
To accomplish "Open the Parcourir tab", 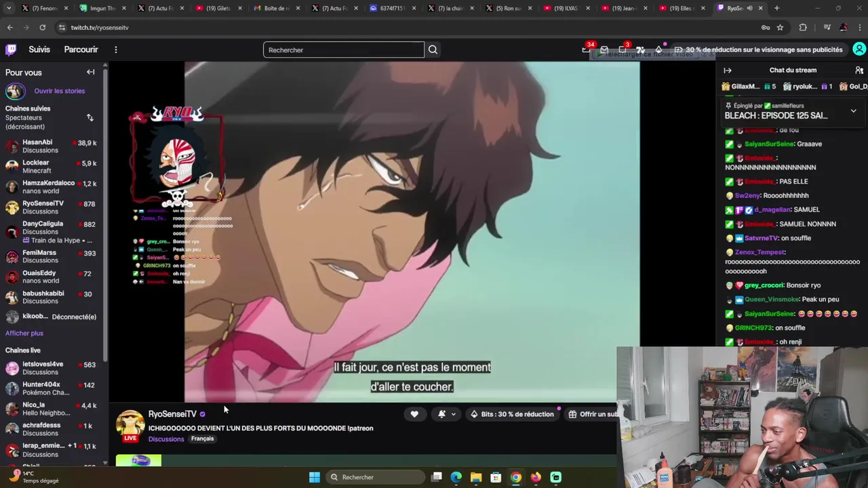I will (x=81, y=49).
